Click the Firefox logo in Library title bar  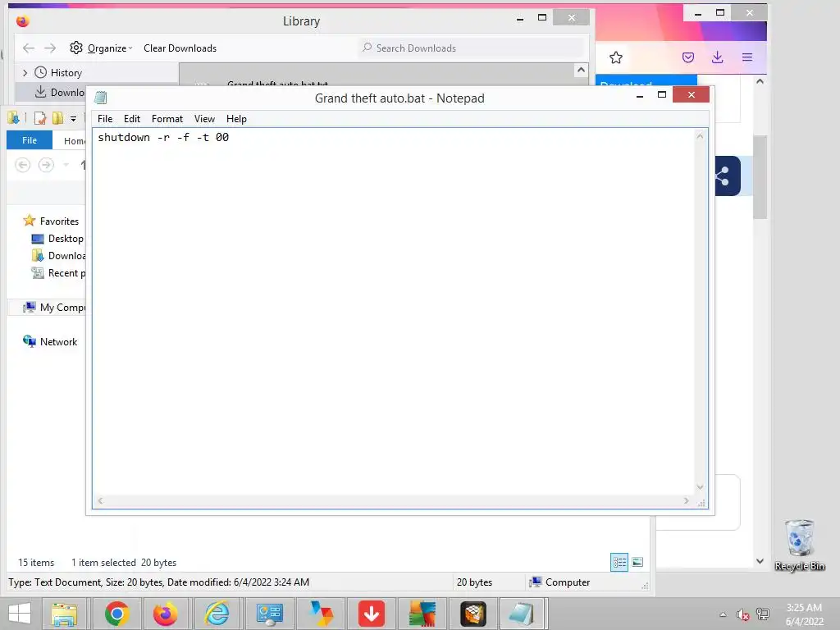pyautogui.click(x=22, y=21)
